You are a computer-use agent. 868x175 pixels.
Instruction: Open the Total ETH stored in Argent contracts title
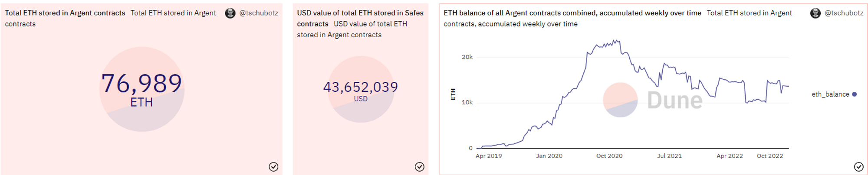65,13
